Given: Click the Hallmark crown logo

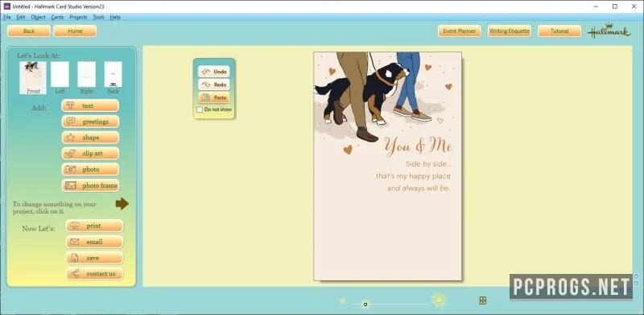Looking at the screenshot, I should 609,31.
